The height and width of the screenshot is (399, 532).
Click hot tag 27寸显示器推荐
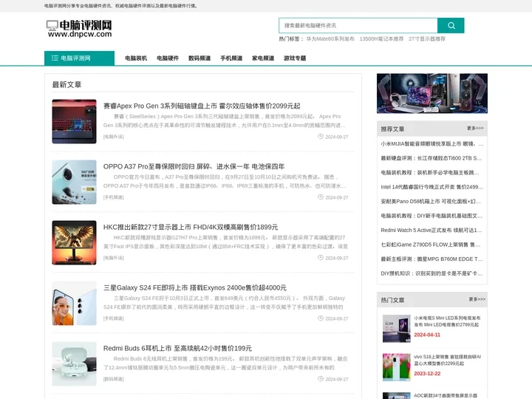pos(427,39)
